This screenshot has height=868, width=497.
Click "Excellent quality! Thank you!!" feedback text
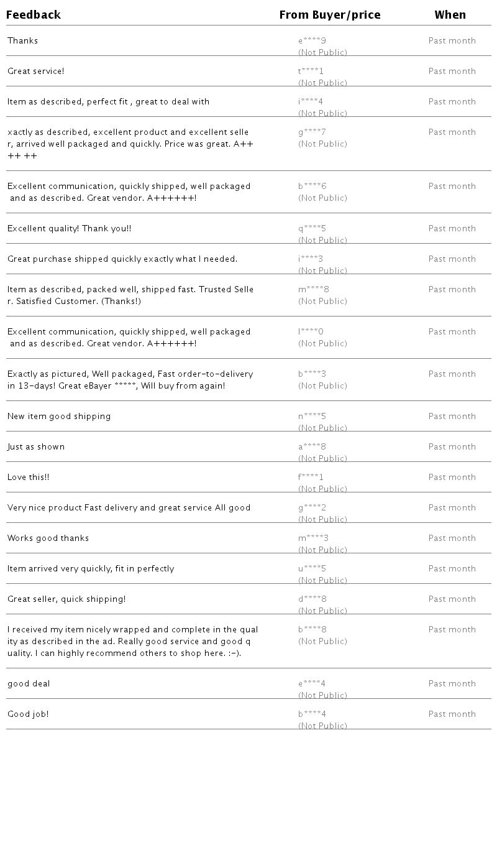point(70,229)
